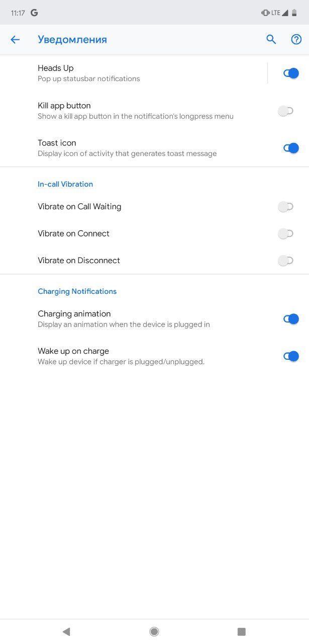Enable Vibrate on Call Waiting switch
This screenshot has width=309, height=644.
pyautogui.click(x=286, y=207)
